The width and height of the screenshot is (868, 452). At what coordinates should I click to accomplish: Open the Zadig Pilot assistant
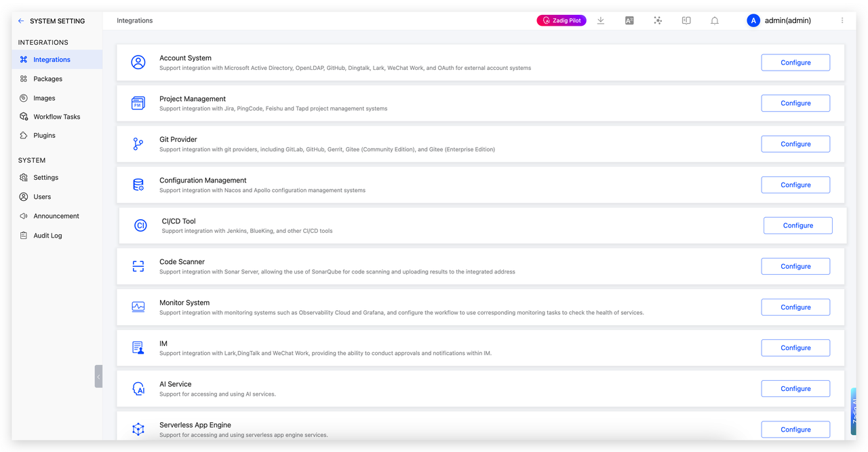click(x=561, y=20)
